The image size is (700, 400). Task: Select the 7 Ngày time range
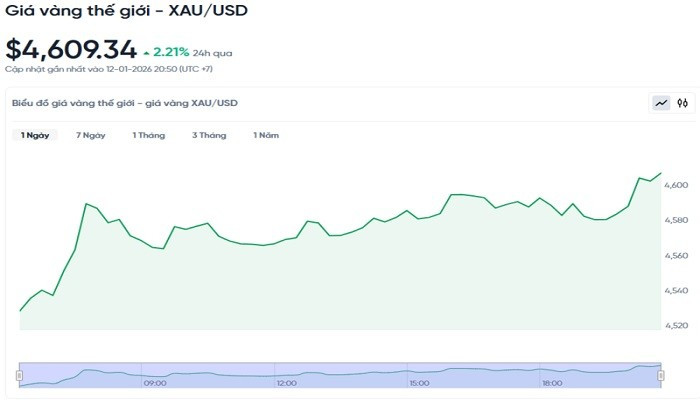(x=90, y=135)
